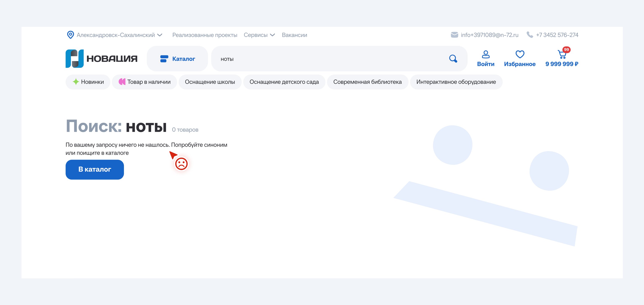Image resolution: width=644 pixels, height=305 pixels.
Task: Open the Каталог menu button
Action: click(x=178, y=59)
